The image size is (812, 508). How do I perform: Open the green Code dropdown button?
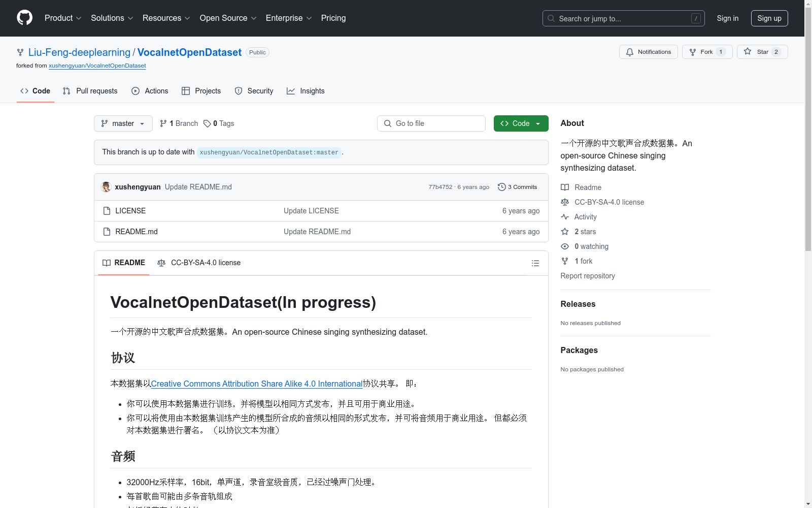(521, 123)
